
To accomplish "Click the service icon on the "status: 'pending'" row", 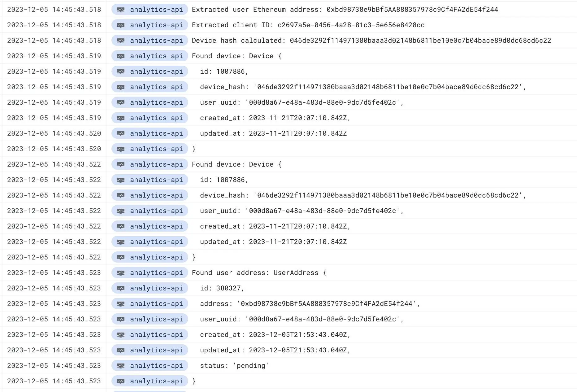I will point(121,366).
